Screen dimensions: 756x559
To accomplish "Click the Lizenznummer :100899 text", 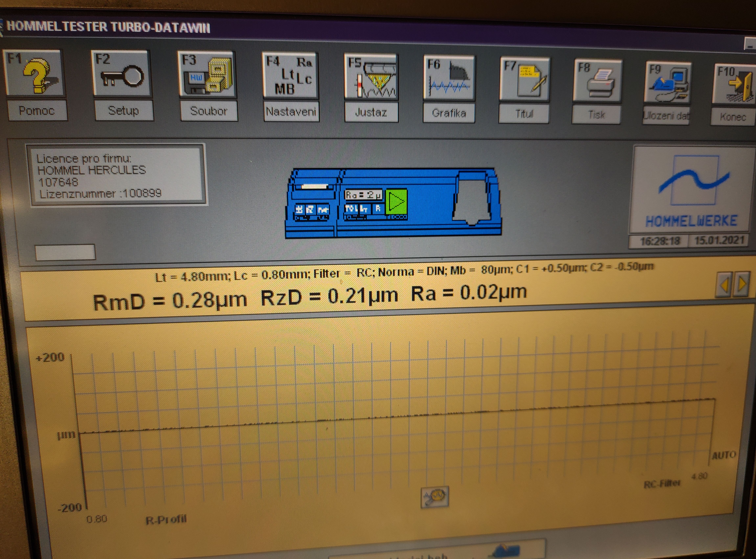I will (100, 194).
